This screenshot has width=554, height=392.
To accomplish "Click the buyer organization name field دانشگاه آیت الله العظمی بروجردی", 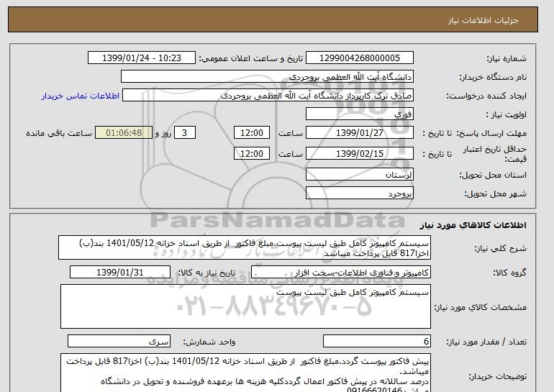I will coord(267,77).
